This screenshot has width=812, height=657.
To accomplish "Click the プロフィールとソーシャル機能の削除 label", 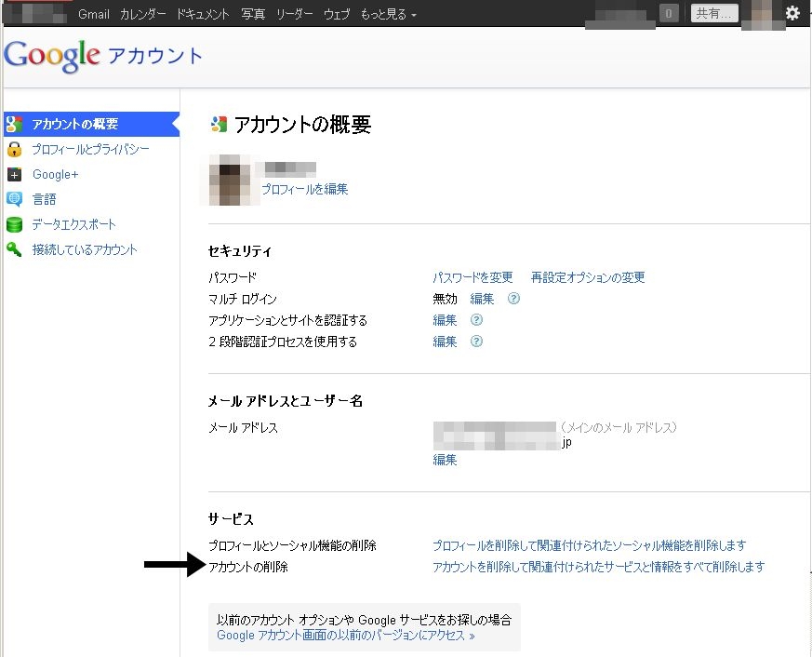I will tap(292, 545).
